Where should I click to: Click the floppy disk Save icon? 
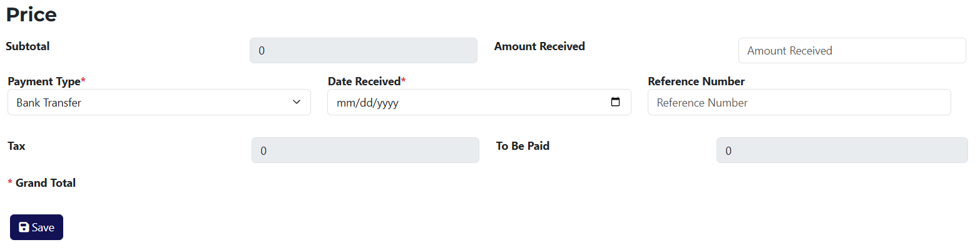click(24, 228)
